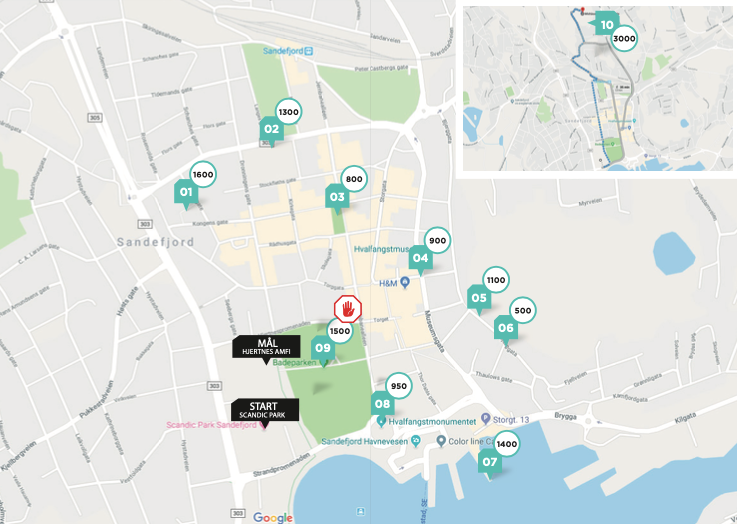Click checkpoint marker 09 in Badeparken
The image size is (737, 524).
323,349
